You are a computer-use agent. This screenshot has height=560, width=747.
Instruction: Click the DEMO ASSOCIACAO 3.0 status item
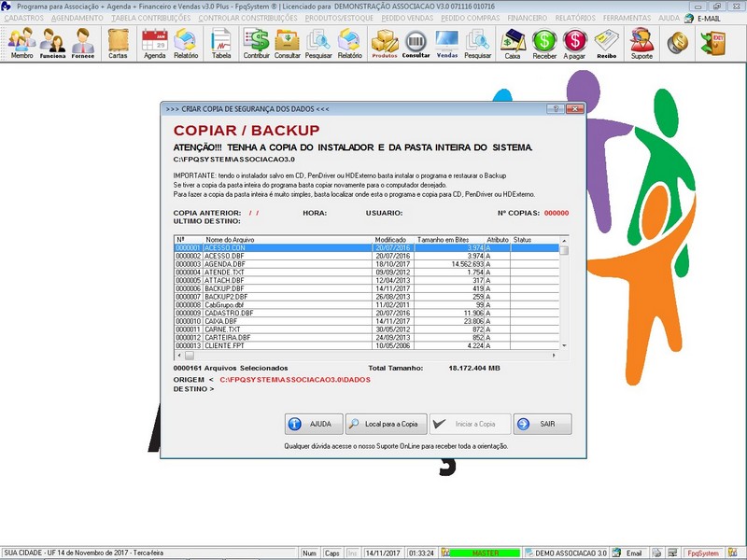point(566,553)
